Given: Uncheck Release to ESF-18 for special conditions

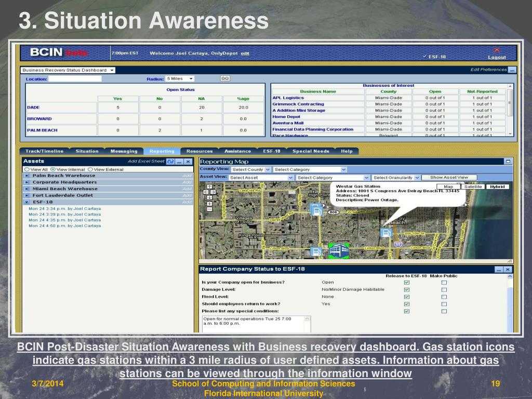Looking at the screenshot, I should (407, 311).
